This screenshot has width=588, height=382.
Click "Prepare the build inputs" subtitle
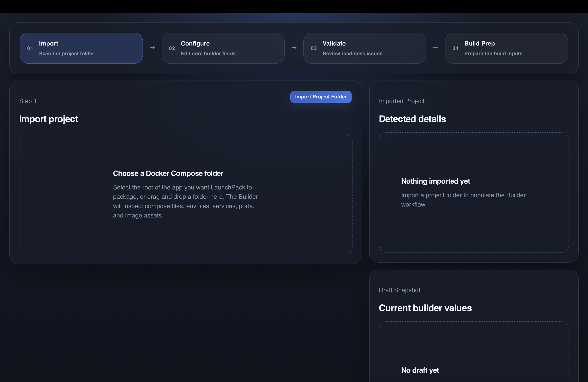tap(493, 54)
